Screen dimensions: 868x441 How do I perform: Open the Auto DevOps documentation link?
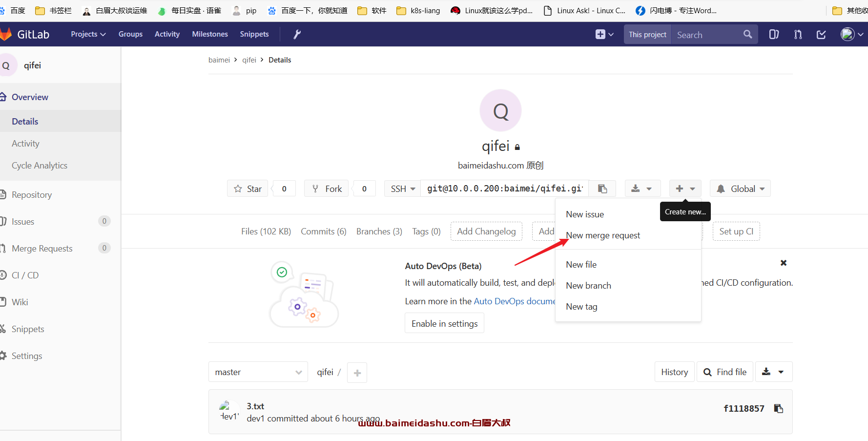click(515, 301)
